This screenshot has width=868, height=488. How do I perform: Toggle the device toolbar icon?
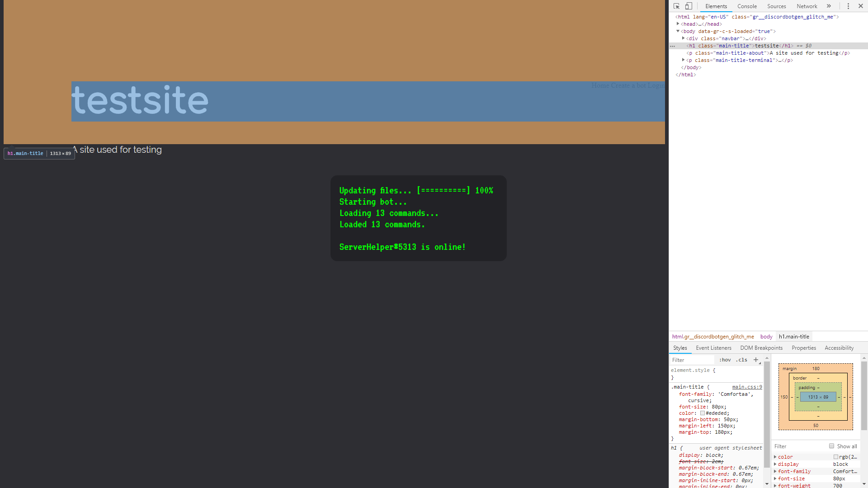(x=689, y=6)
